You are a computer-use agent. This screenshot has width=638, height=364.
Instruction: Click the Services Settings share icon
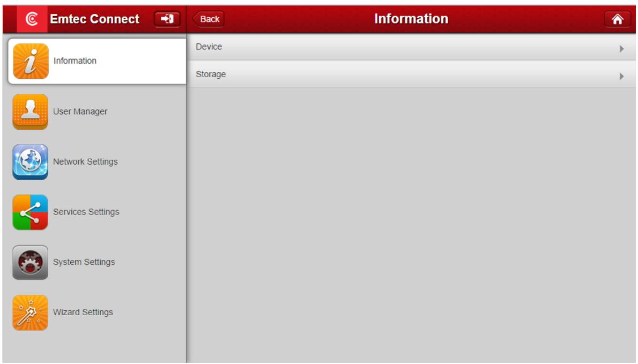tap(31, 212)
